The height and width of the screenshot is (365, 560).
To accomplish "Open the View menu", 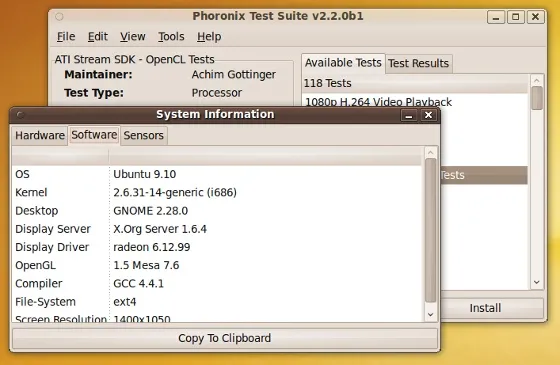I will click(x=132, y=36).
